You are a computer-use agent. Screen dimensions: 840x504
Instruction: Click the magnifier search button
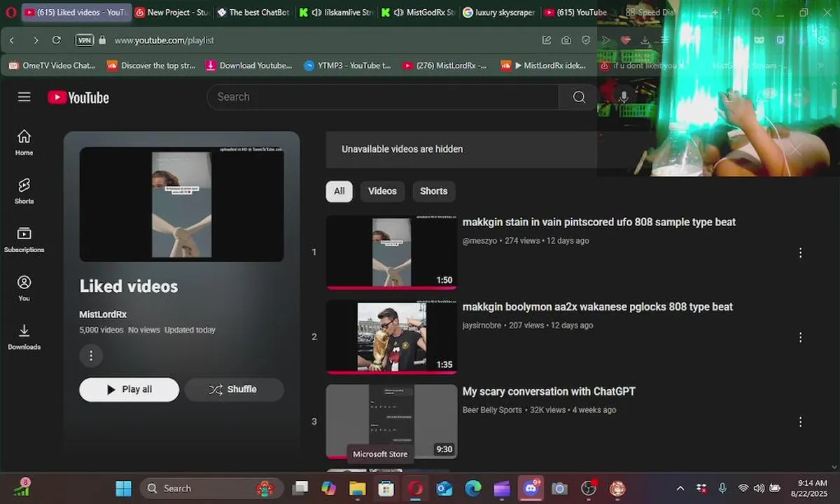(x=579, y=97)
